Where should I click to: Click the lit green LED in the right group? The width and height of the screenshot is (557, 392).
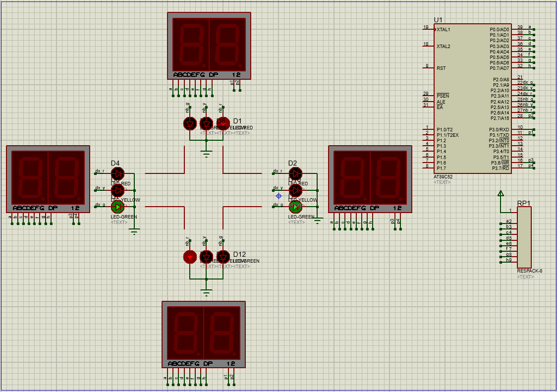click(x=295, y=206)
